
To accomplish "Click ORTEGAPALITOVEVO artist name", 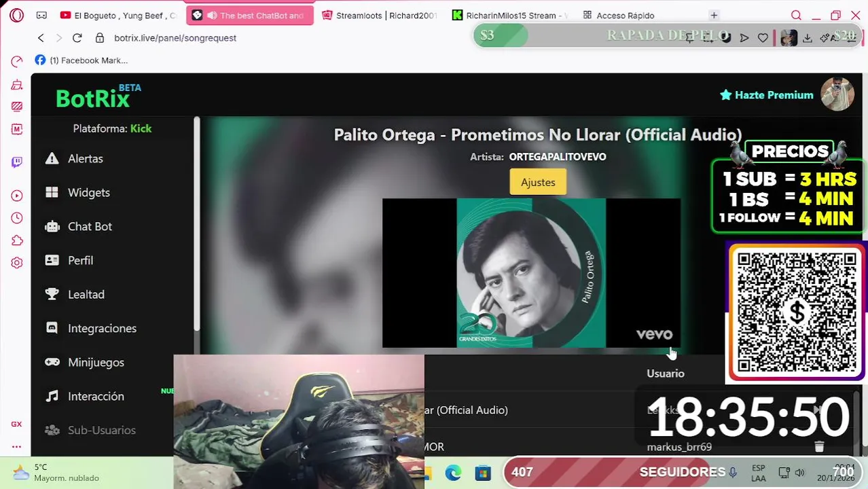I will pyautogui.click(x=558, y=157).
